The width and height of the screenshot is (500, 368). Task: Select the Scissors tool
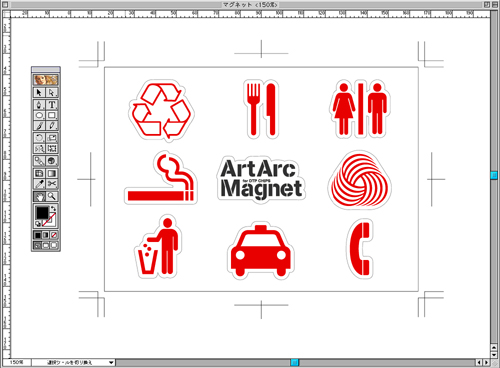(52, 184)
